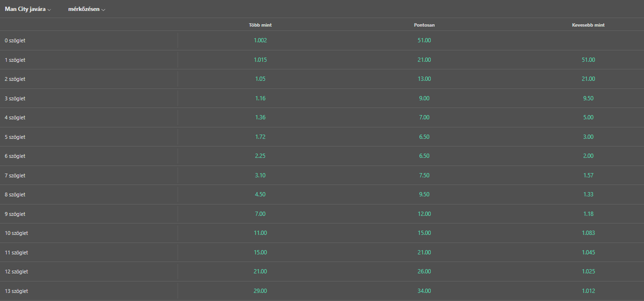This screenshot has width=644, height=301.
Task: Click the Kevesebb mint column header
Action: click(588, 25)
